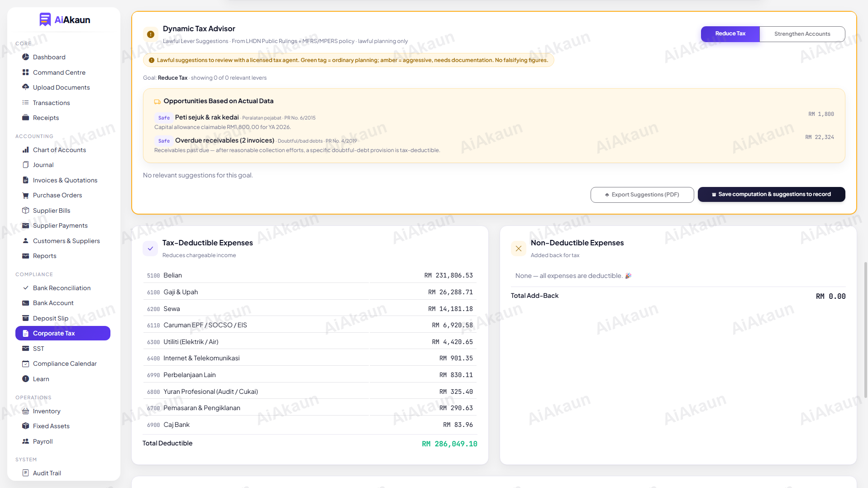Click the Supplier Payments card icon
Screen dimensions: 868x488
[x=26, y=225]
